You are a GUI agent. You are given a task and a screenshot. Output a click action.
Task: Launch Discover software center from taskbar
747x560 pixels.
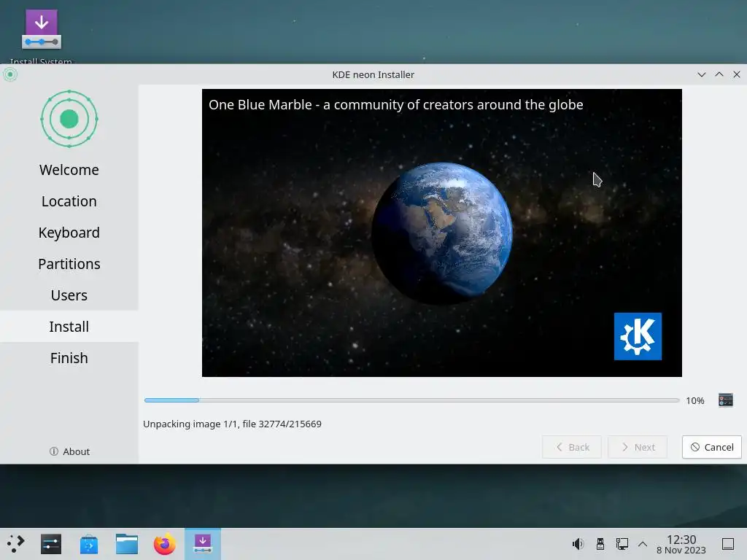(x=88, y=544)
